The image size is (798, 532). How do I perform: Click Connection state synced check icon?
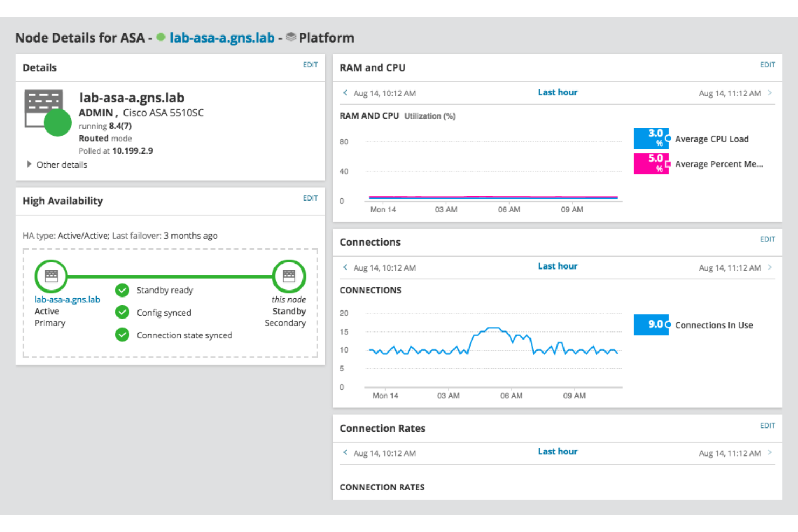click(x=122, y=335)
